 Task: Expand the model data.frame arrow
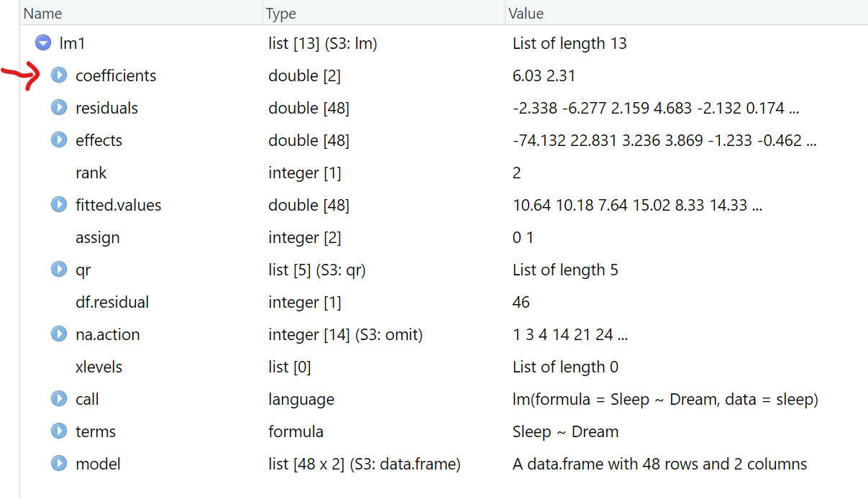(x=59, y=464)
